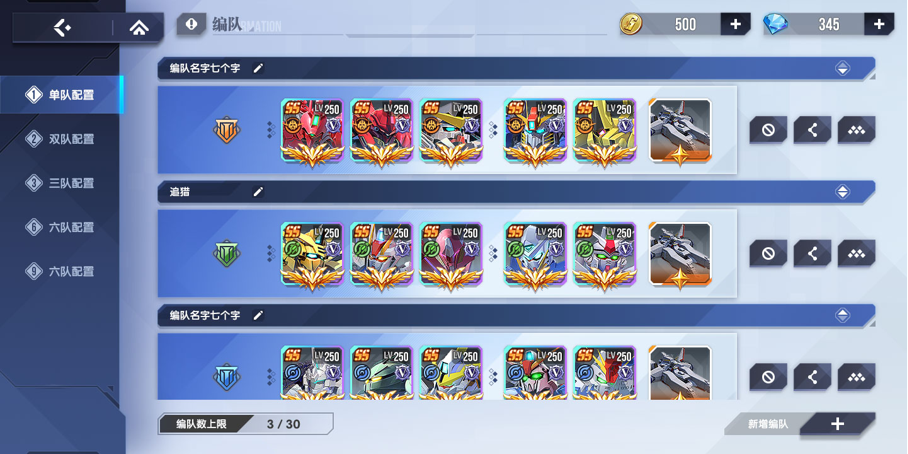Click the orange shield emblem of first team
908x454 pixels.
point(226,130)
